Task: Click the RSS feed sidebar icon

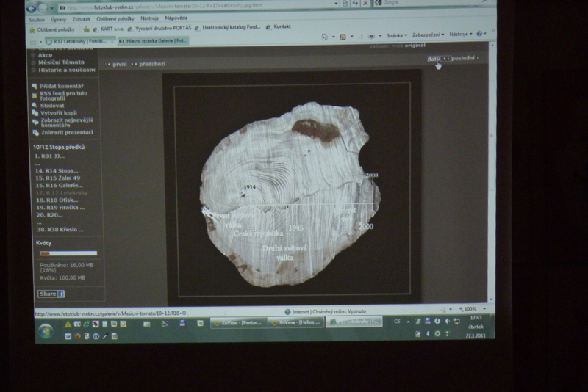Action: [35, 95]
